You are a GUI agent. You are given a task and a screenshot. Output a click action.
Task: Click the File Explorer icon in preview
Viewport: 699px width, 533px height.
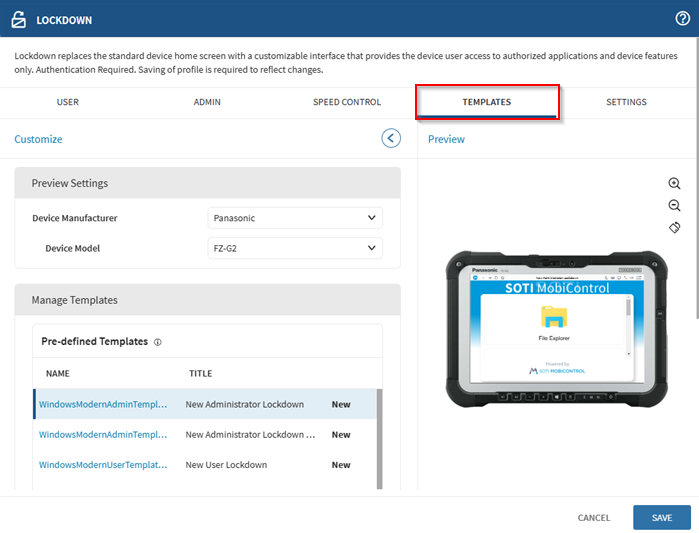(553, 318)
